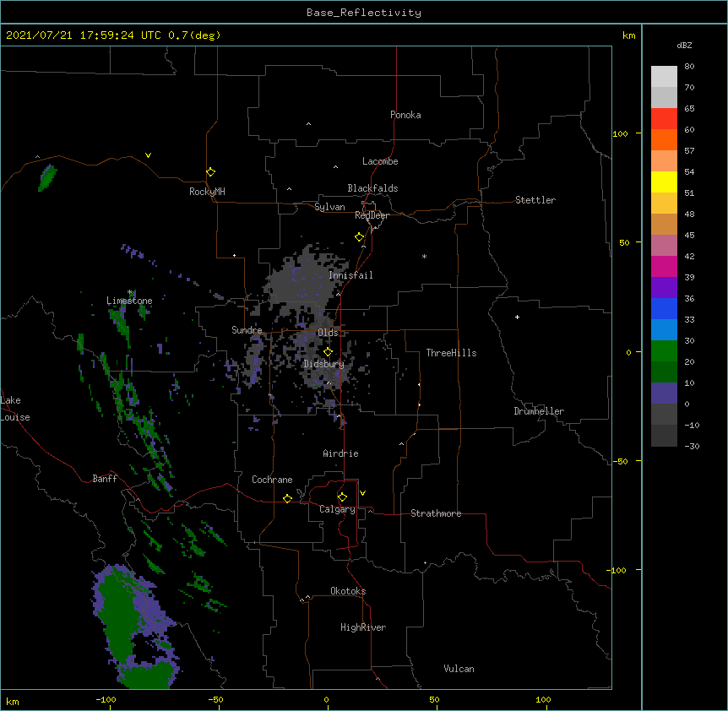
Task: Select the dark blue swatch between 36 and 33
Action: (664, 309)
